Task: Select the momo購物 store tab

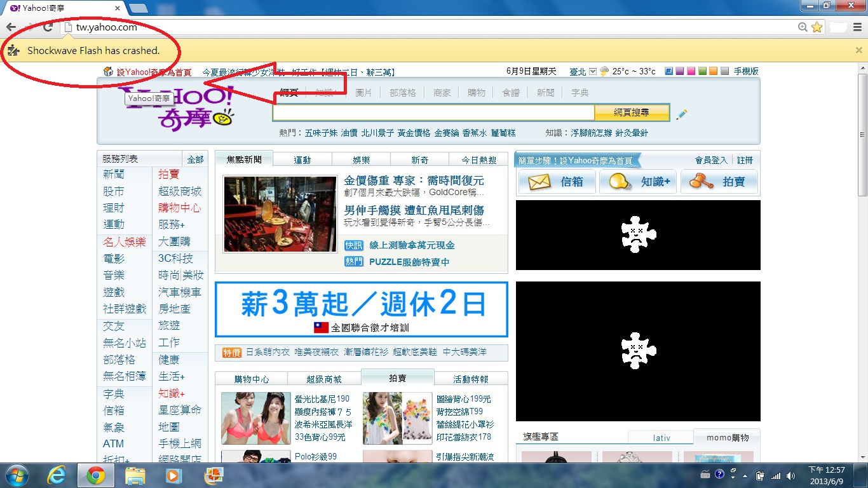Action: click(x=728, y=437)
